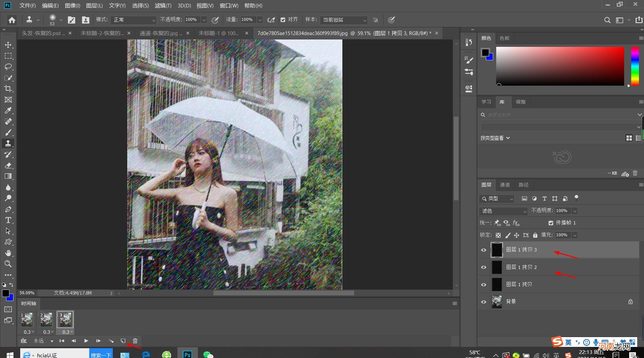Go to first frame in timeline
The width and height of the screenshot is (644, 358).
tap(62, 341)
